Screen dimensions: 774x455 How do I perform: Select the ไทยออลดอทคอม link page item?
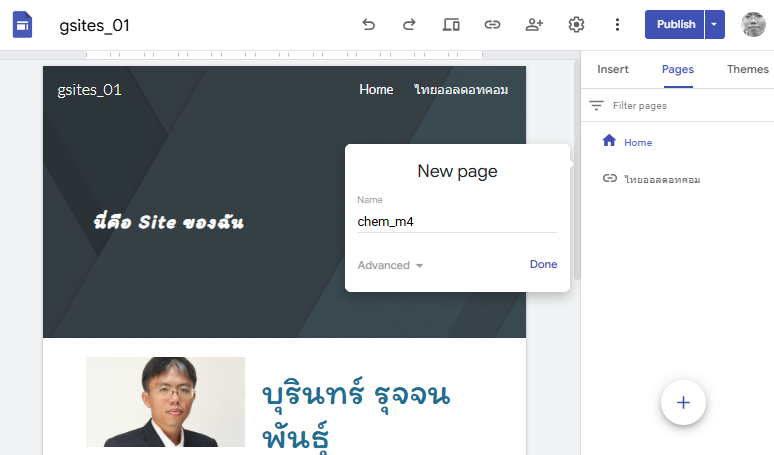pos(660,179)
